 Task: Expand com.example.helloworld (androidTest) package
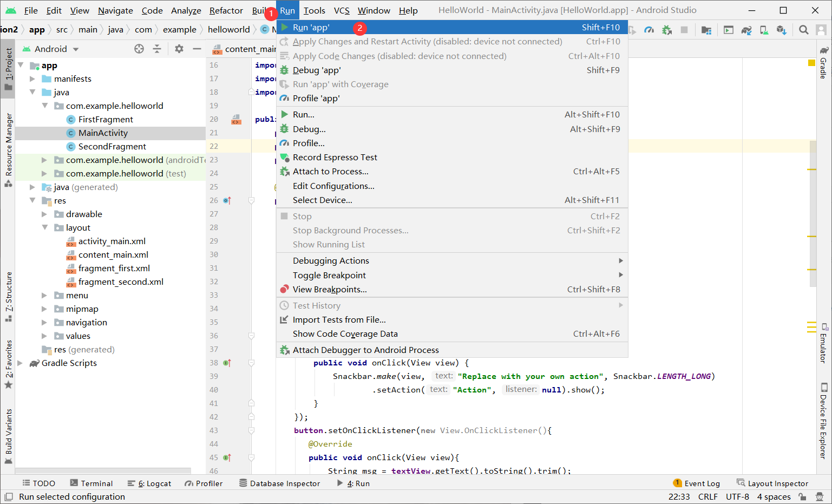[x=44, y=160]
